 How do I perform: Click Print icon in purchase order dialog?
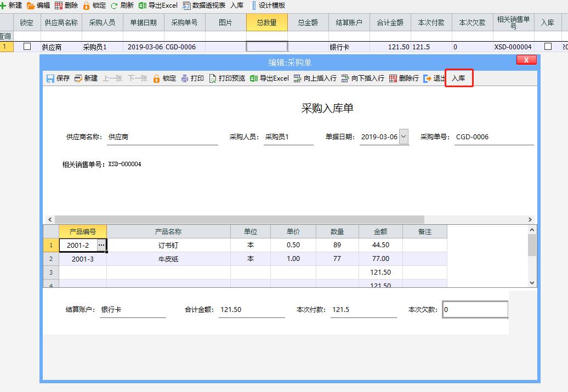tap(185, 78)
